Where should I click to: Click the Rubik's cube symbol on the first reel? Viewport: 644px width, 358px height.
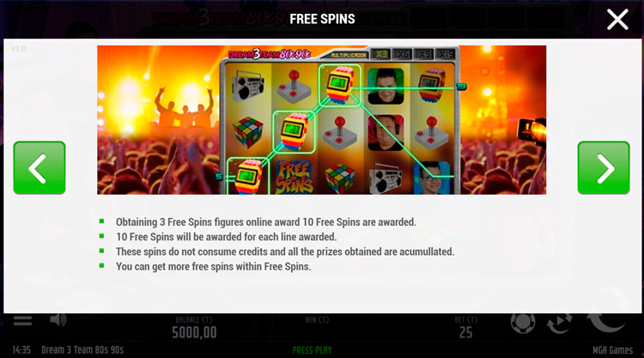pyautogui.click(x=247, y=132)
